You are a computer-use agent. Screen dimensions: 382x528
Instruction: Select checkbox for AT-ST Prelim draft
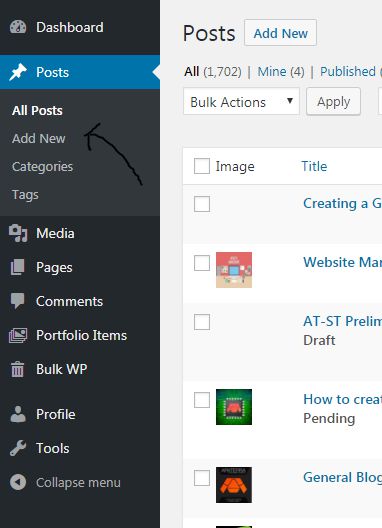pos(202,322)
